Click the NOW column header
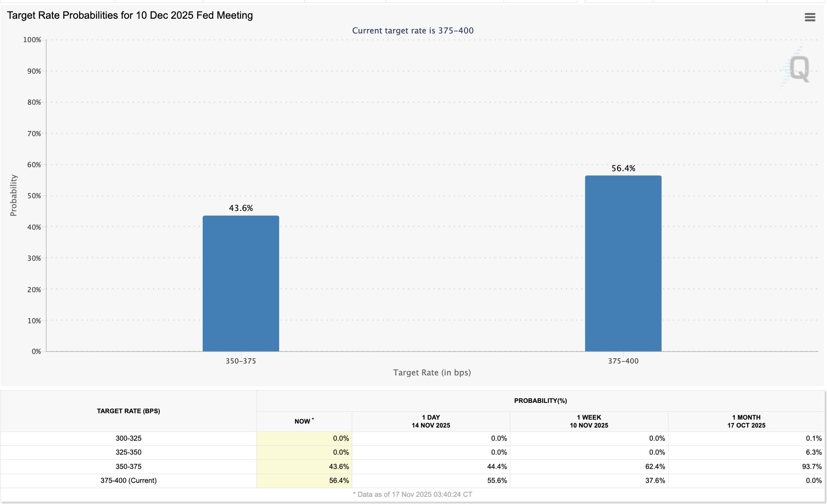The width and height of the screenshot is (827, 504). coord(304,421)
